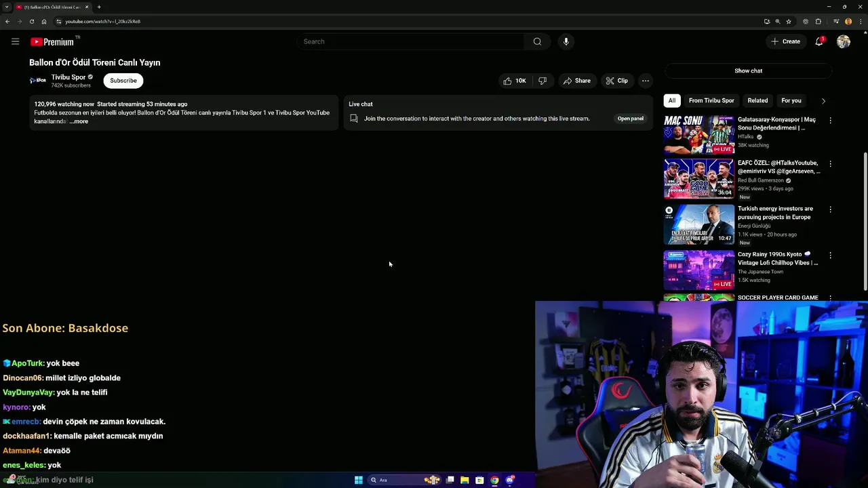Open Galatasaray-Konyaspor video thumbnail

pos(699,135)
